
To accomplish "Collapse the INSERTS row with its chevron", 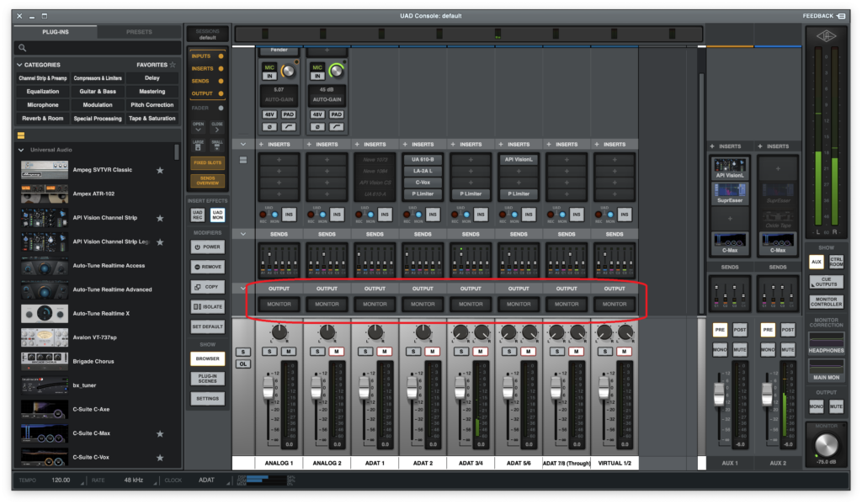I will 243,144.
